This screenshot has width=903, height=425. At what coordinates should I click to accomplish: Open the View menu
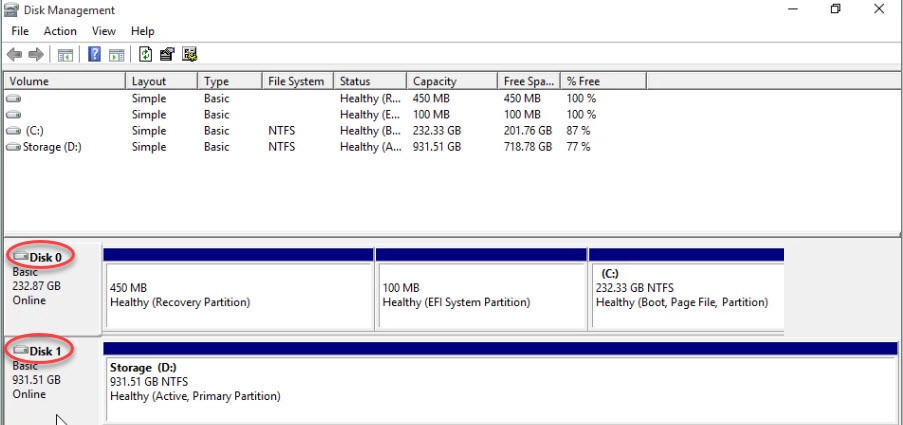pyautogui.click(x=104, y=31)
